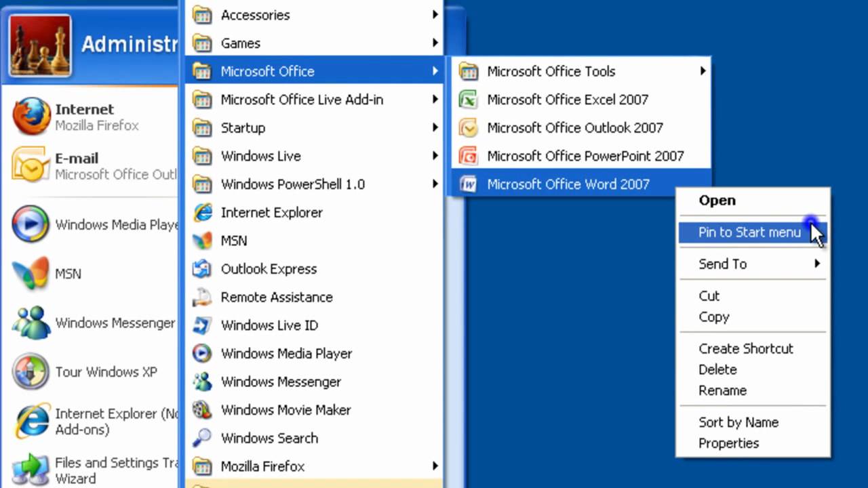Launch Microsoft Office Excel 2007 label

pyautogui.click(x=568, y=100)
